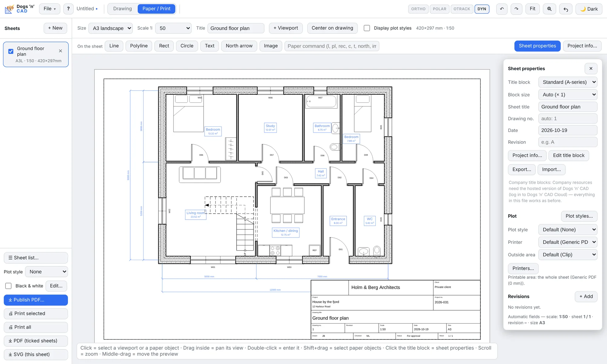Click the Date field showing 2026-10-19
607x364 pixels.
(568, 130)
